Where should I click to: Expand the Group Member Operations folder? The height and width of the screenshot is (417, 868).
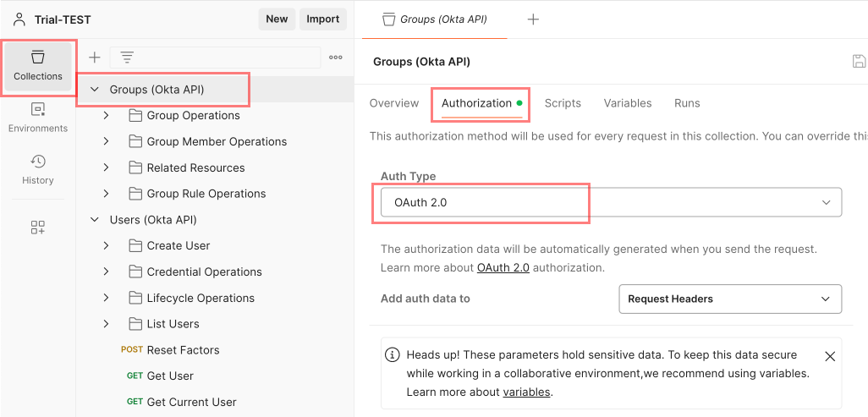coord(106,141)
